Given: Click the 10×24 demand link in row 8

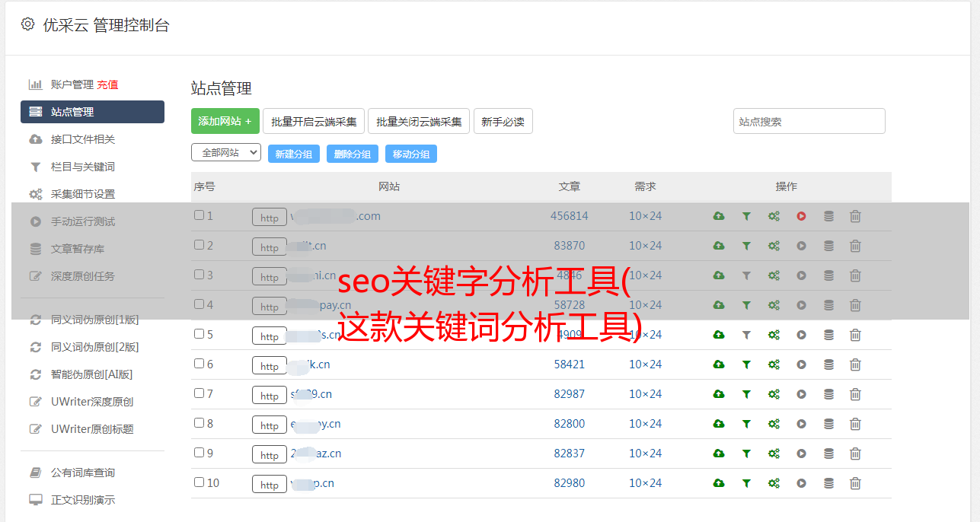Looking at the screenshot, I should coord(646,424).
